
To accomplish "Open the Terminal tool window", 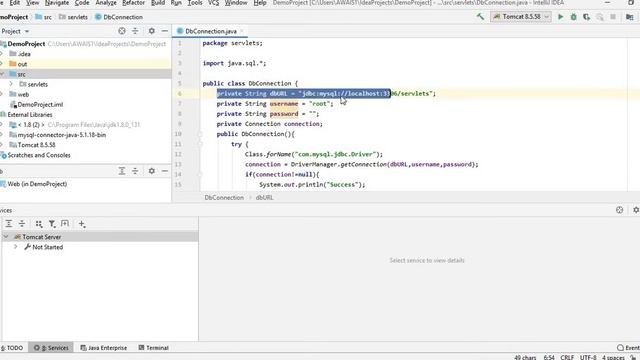I will click(x=153, y=348).
